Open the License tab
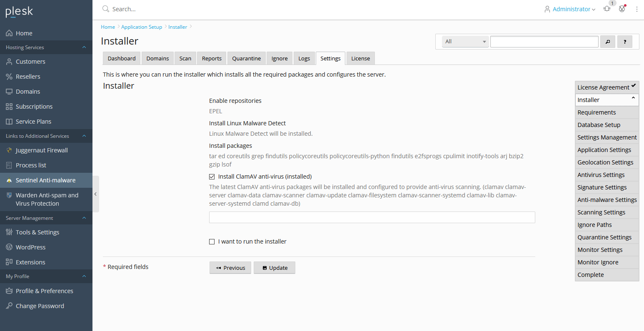This screenshot has width=644, height=331. (361, 58)
